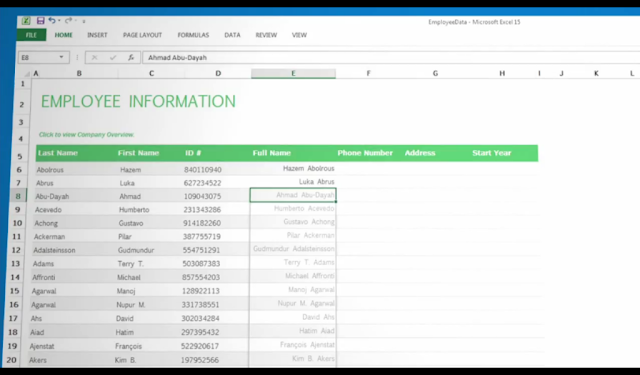This screenshot has height=375, width=640.
Task: Switch to the INSERT tab
Action: [x=97, y=35]
